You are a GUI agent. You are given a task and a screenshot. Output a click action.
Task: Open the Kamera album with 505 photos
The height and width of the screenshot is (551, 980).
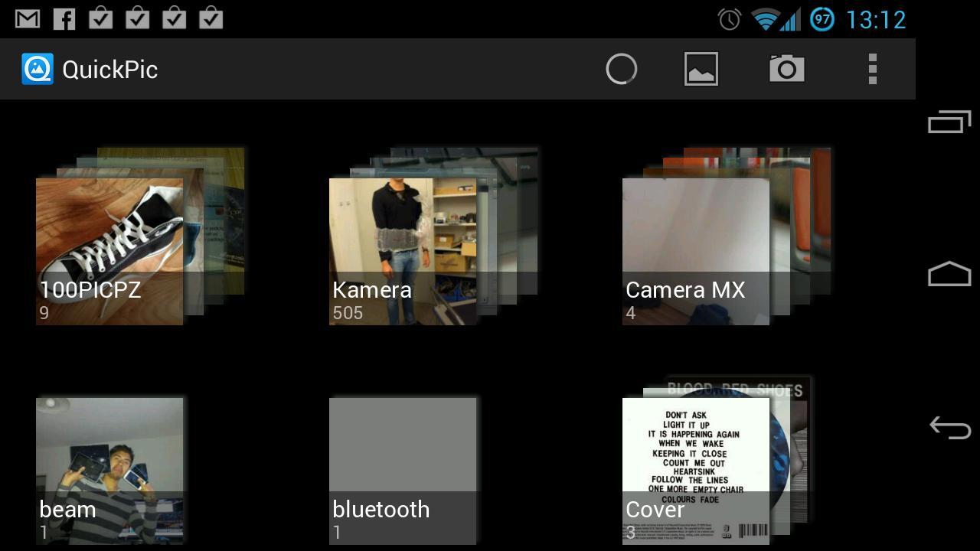point(403,252)
